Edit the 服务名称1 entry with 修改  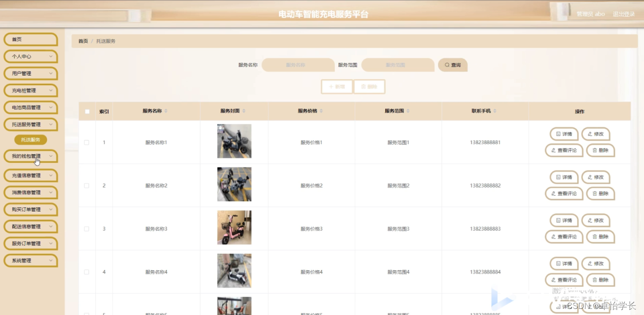pos(596,134)
